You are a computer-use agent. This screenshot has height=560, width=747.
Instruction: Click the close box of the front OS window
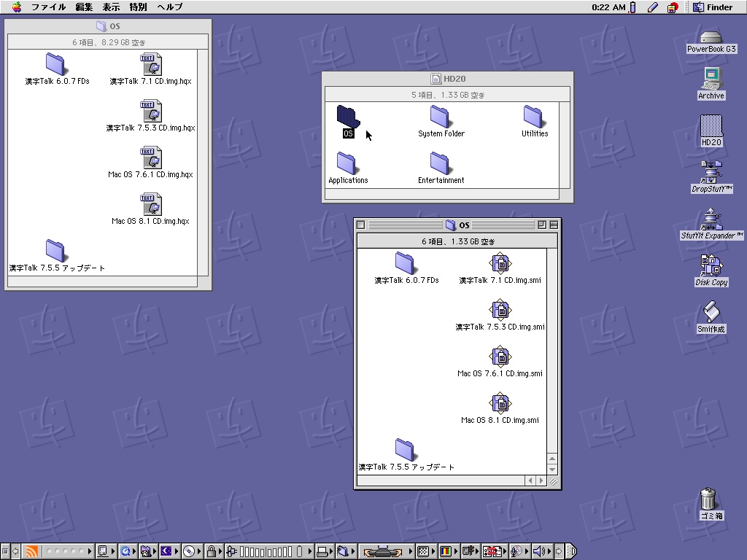click(x=360, y=225)
